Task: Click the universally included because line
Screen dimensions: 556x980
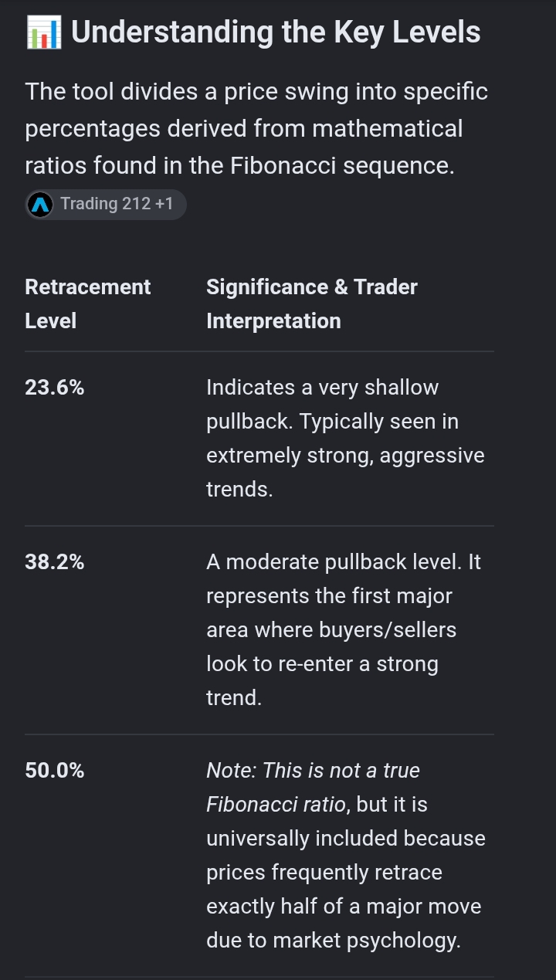Action: [x=346, y=839]
